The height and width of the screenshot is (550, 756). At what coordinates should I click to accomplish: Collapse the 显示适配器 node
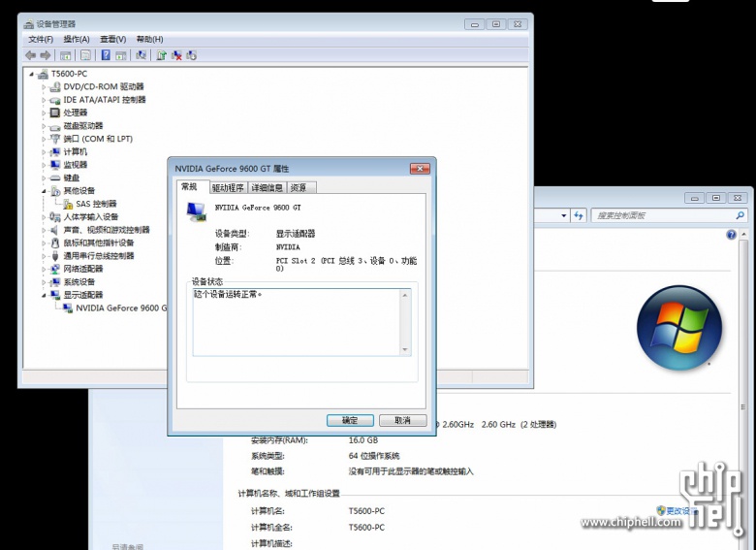click(44, 295)
